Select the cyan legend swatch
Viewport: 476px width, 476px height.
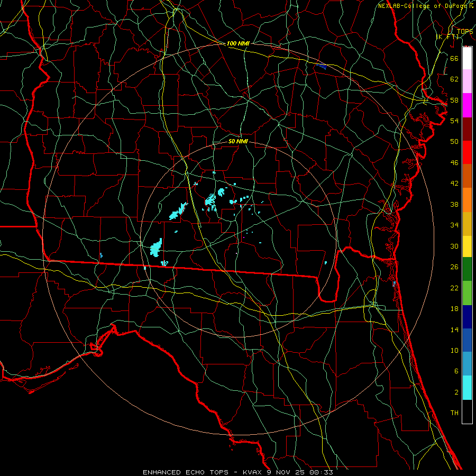pos(467,388)
